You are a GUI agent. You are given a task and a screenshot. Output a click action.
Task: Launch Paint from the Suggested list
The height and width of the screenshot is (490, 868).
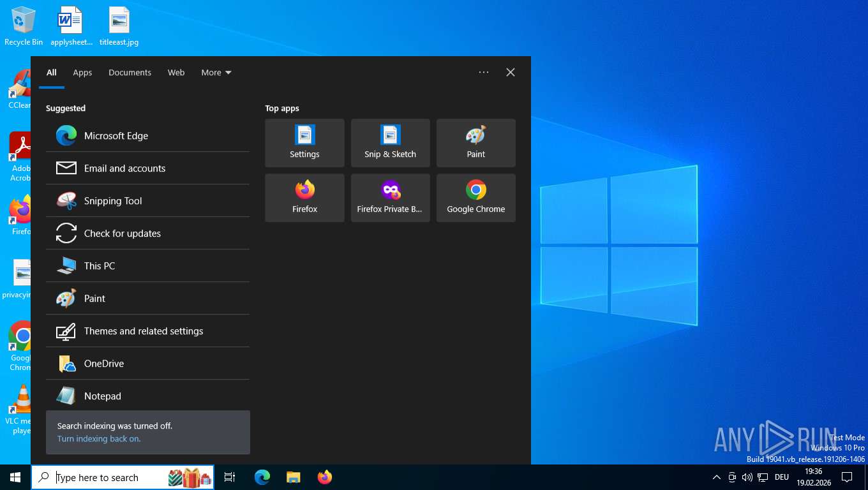click(x=147, y=299)
